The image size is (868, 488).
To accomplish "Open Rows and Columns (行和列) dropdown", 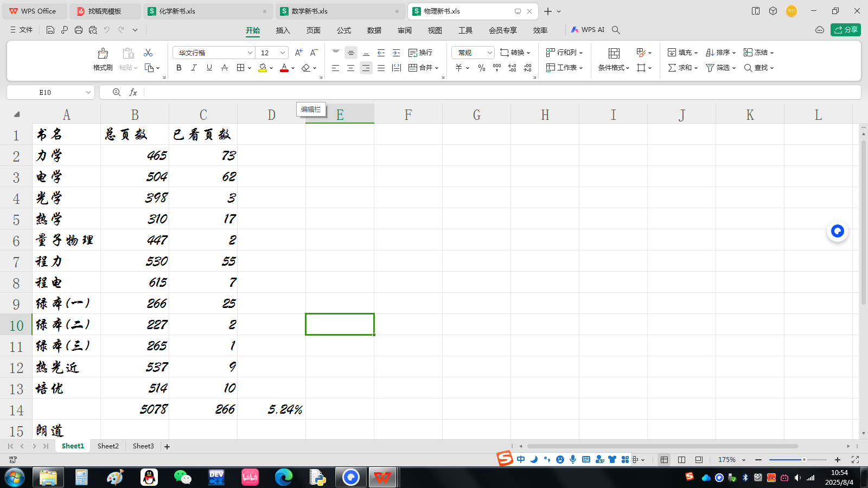I will coord(564,53).
